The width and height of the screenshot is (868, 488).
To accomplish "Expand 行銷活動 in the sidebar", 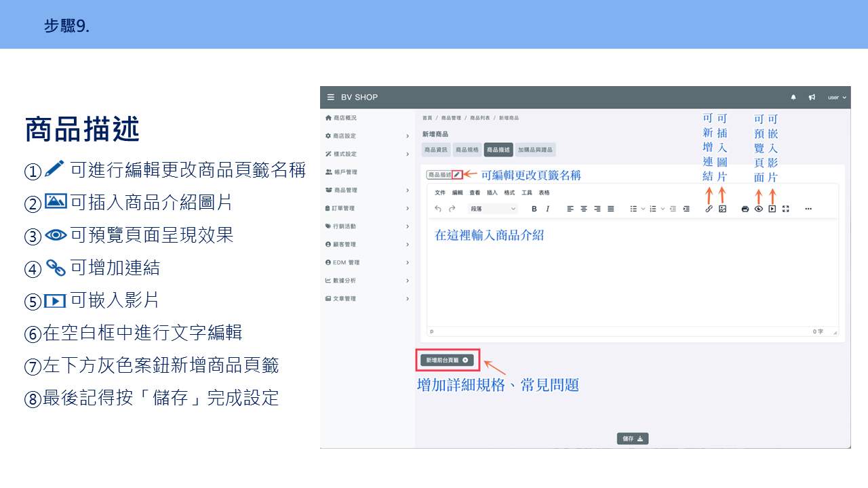I will coord(367,226).
